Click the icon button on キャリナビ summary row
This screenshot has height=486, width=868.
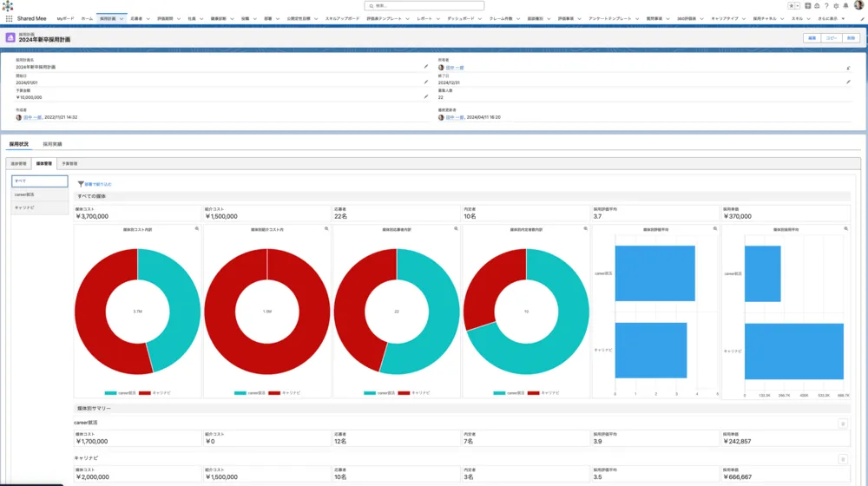[842, 459]
